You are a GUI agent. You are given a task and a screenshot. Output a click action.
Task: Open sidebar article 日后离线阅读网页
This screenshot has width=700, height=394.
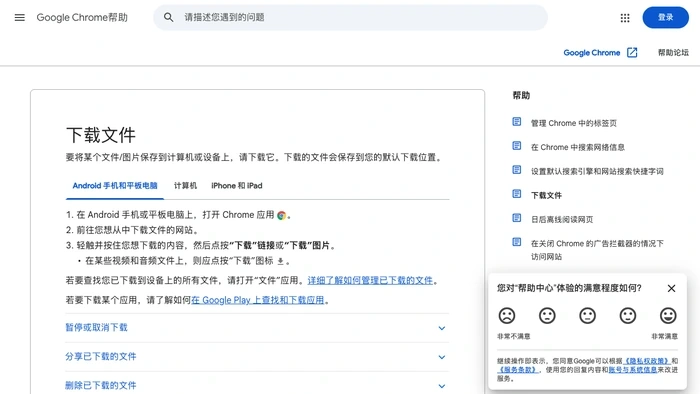pyautogui.click(x=562, y=220)
